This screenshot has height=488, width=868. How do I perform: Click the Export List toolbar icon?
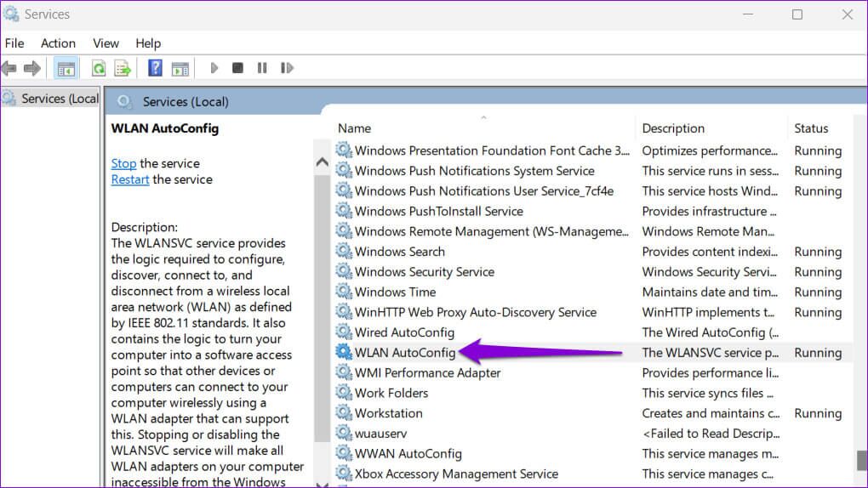click(123, 68)
